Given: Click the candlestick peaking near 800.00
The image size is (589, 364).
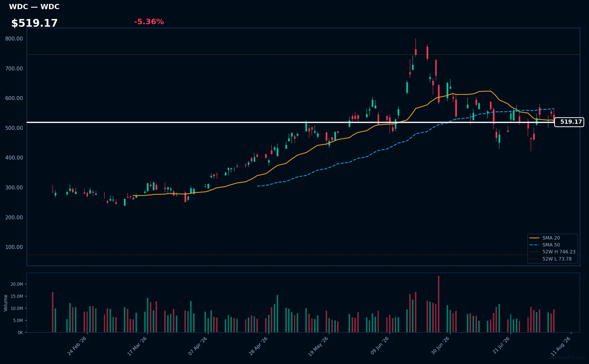Looking at the screenshot, I should coord(416,48).
